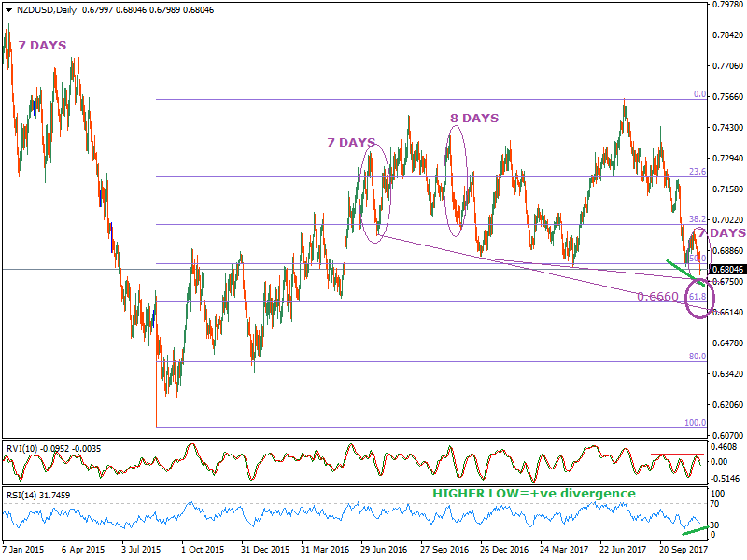This screenshot has width=747, height=560.
Task: Click price axis value 0.66140
Action: tap(728, 313)
